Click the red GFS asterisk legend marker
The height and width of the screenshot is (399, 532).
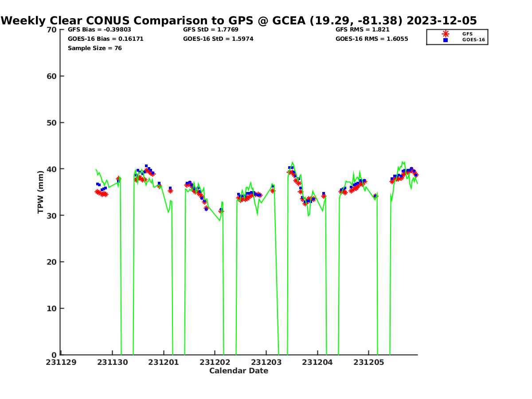pos(446,34)
